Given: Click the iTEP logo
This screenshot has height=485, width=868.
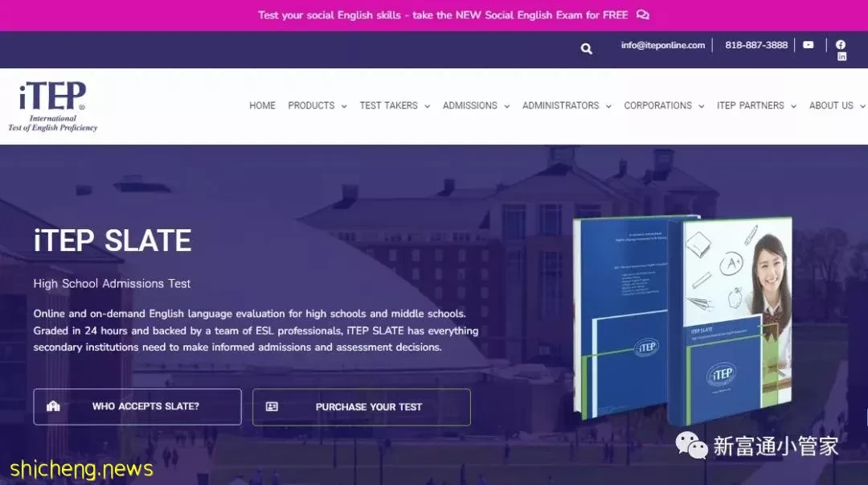Looking at the screenshot, I should [52, 106].
